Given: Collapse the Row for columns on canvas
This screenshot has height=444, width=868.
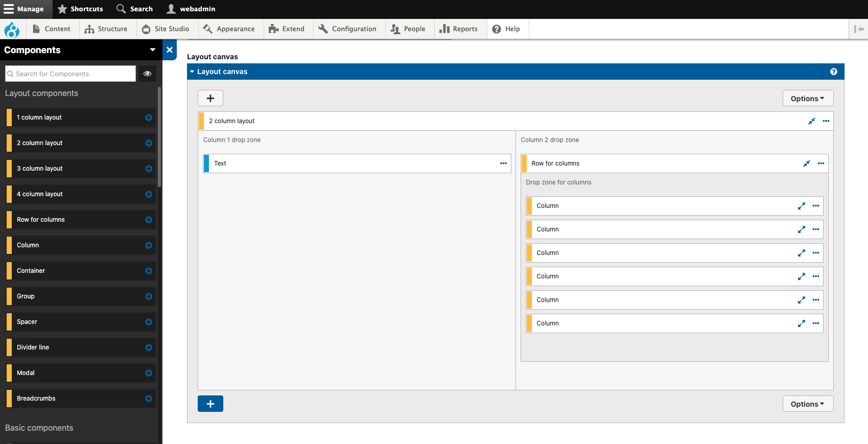Looking at the screenshot, I should [x=806, y=163].
